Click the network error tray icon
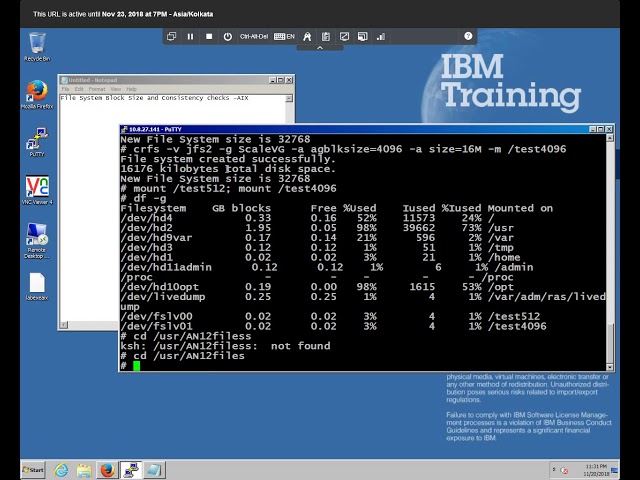This screenshot has width=640, height=480. pyautogui.click(x=564, y=470)
